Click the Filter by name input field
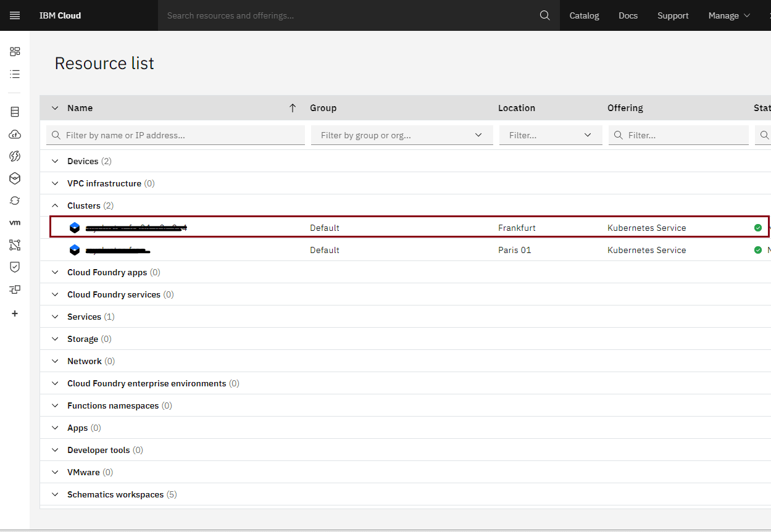This screenshot has width=771, height=532. tap(182, 135)
